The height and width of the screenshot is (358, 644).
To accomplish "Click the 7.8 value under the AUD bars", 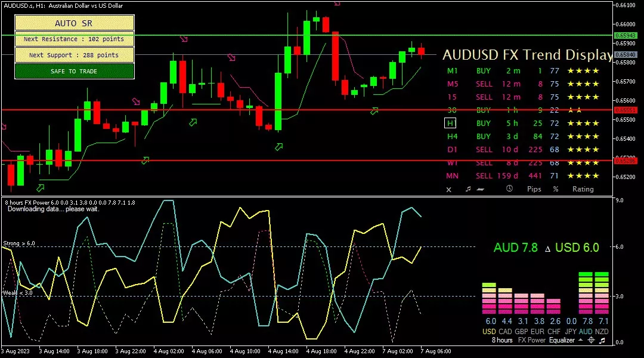I will click(588, 321).
